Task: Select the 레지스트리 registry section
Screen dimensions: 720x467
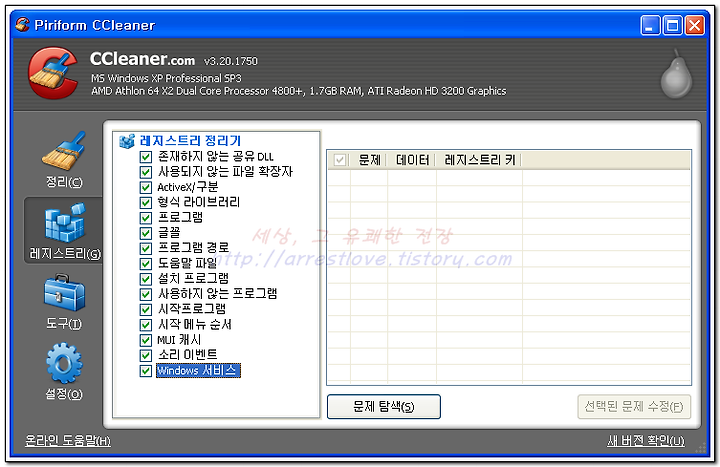Action: [64, 231]
